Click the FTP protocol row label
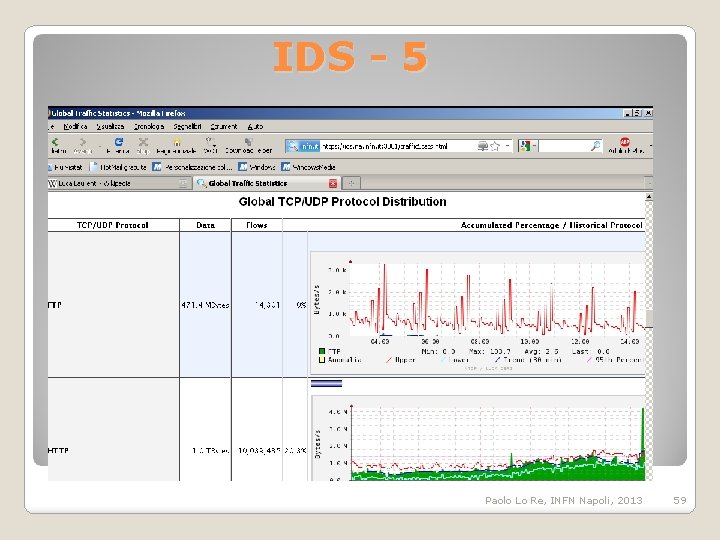 [55, 305]
